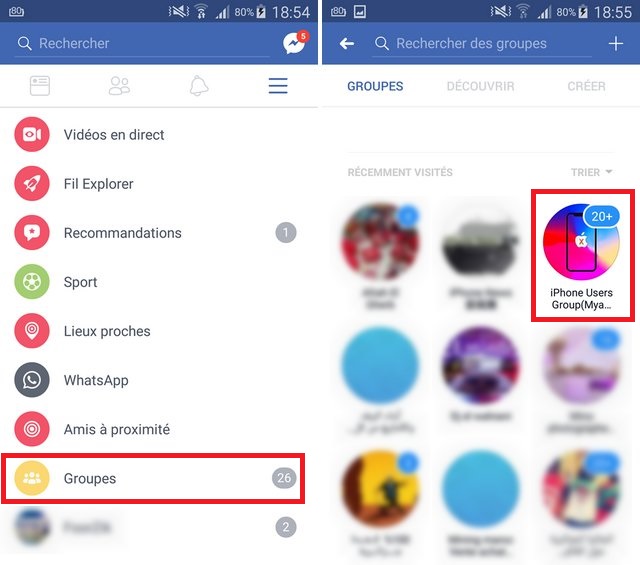Open the notifications bell icon
Viewport: 640px width, 565px height.
(199, 86)
